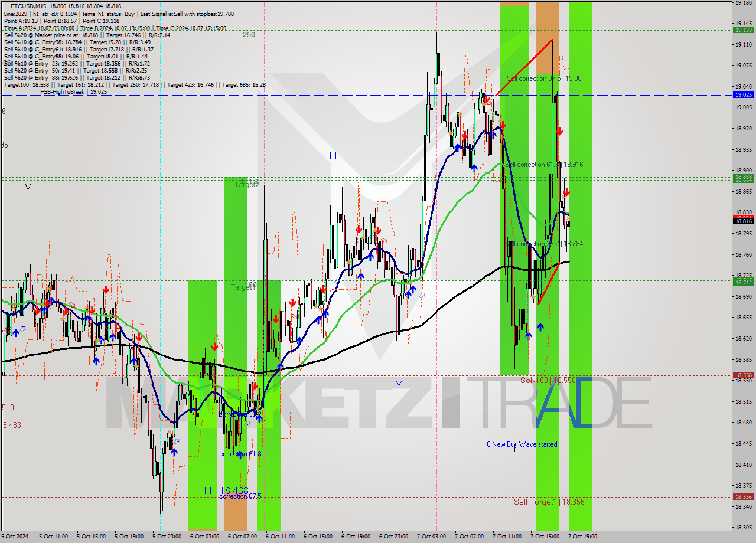Click the red '8.483' label at left

pyautogui.click(x=12, y=425)
